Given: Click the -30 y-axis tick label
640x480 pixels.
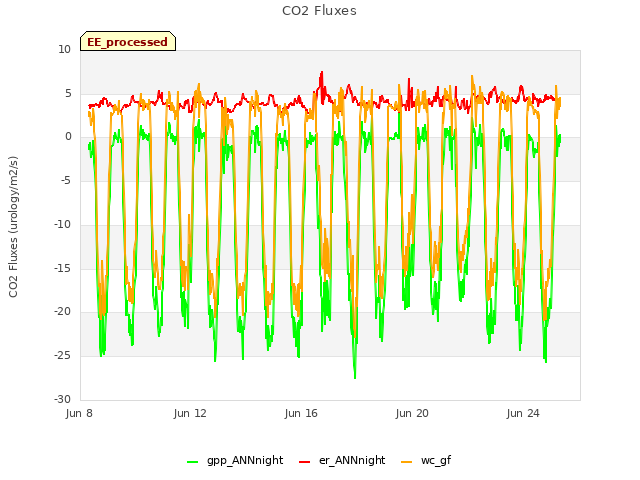Looking at the screenshot, I should (62, 399).
